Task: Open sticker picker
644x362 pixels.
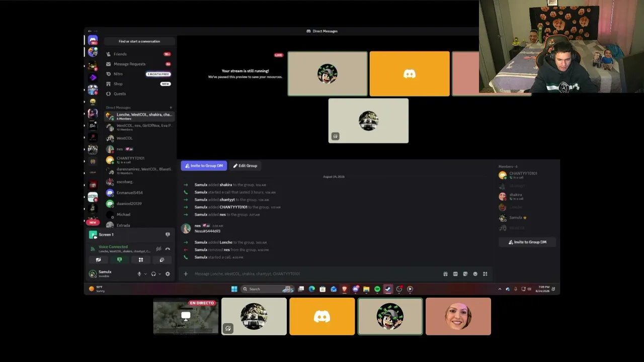Action: [465, 274]
